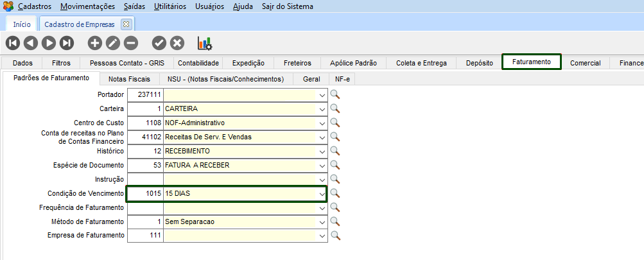Viewport: 644px width, 260px height.
Task: Open the Condição de Vencimento dropdown
Action: tap(322, 193)
